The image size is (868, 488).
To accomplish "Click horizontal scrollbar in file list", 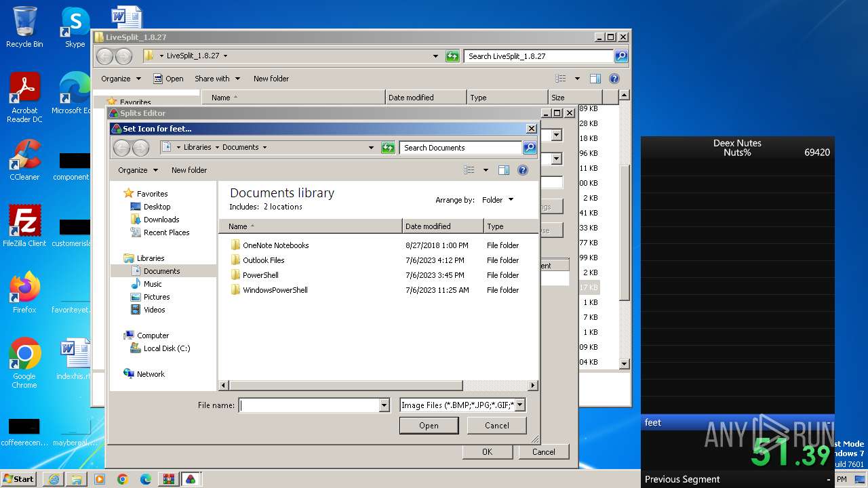I will (x=346, y=386).
